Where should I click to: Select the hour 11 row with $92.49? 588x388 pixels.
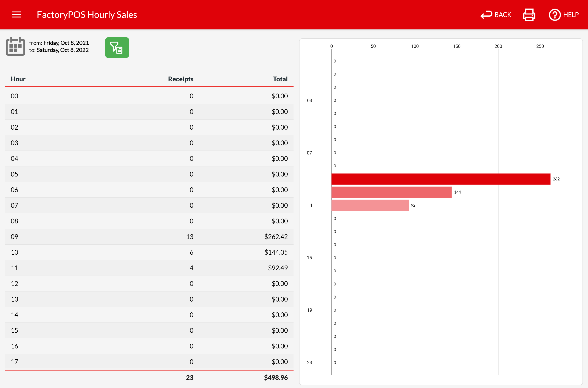pyautogui.click(x=149, y=268)
